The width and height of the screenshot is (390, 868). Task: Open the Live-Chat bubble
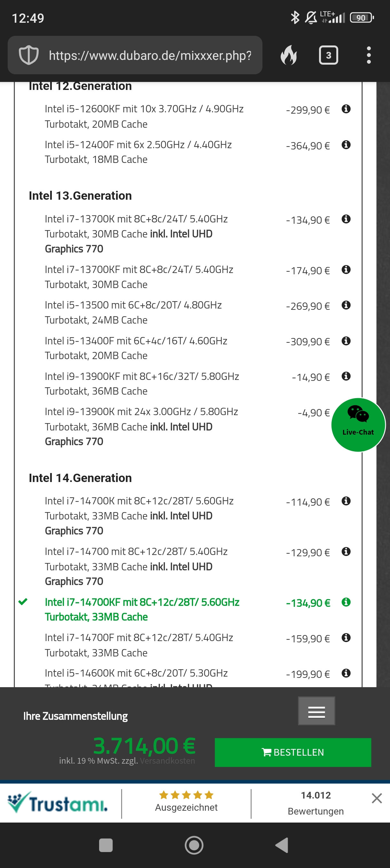(x=358, y=425)
